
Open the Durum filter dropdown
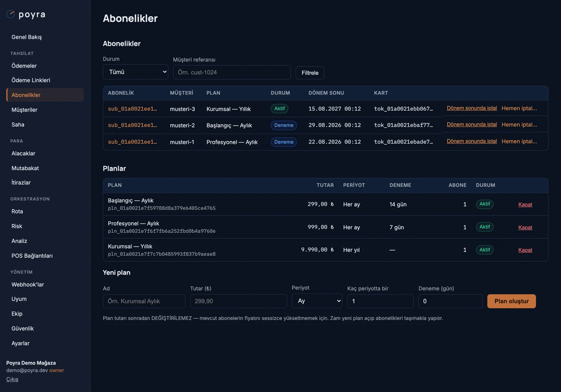(x=135, y=72)
